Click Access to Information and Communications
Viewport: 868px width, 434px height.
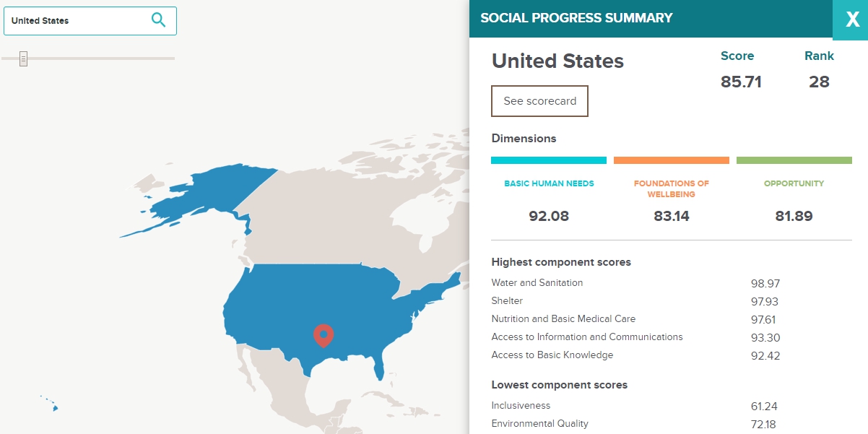pyautogui.click(x=586, y=337)
